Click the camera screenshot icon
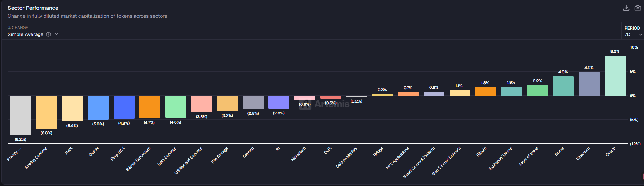644x186 pixels. 638,8
